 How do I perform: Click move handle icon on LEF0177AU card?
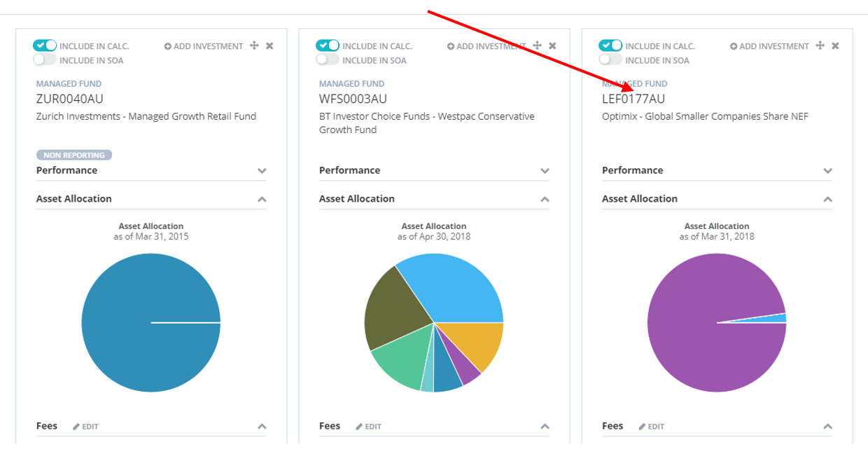pos(820,46)
